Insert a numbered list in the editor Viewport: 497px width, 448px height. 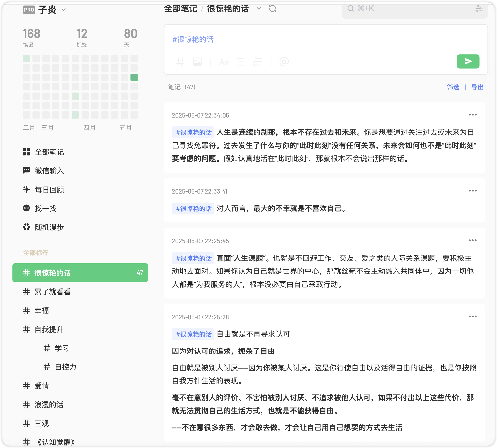[257, 62]
